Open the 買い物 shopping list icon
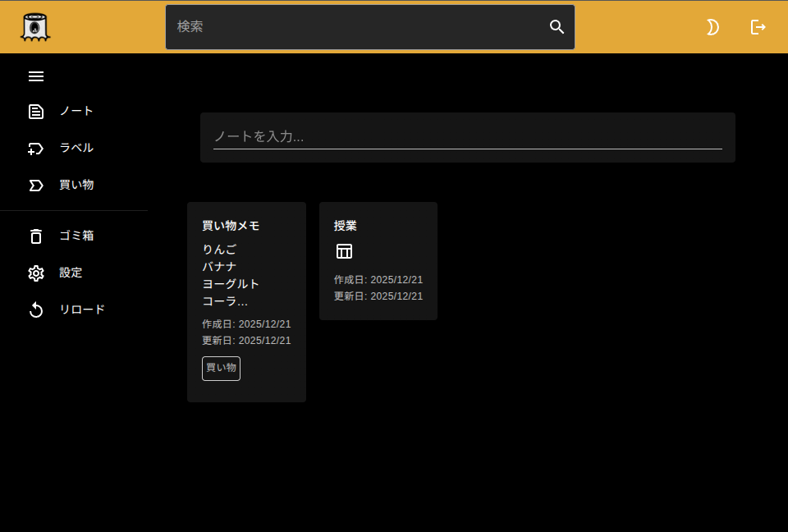The width and height of the screenshot is (788, 532). click(x=36, y=185)
